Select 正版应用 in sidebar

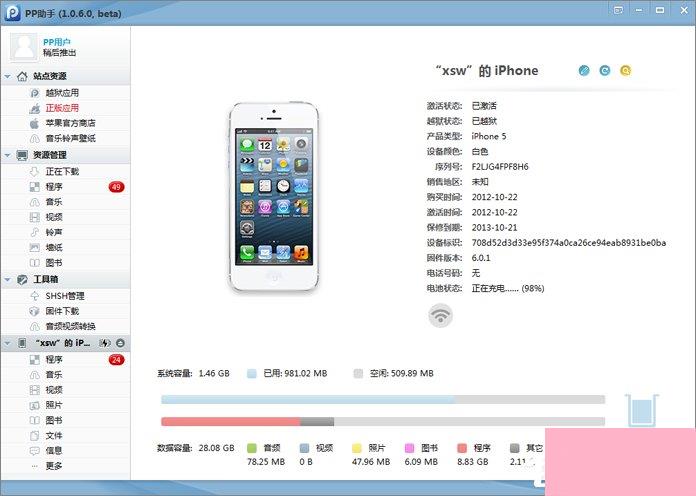click(62, 108)
